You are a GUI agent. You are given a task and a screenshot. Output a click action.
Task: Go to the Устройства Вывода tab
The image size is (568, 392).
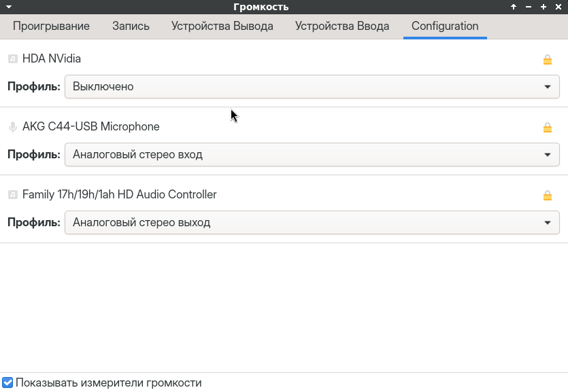[222, 26]
